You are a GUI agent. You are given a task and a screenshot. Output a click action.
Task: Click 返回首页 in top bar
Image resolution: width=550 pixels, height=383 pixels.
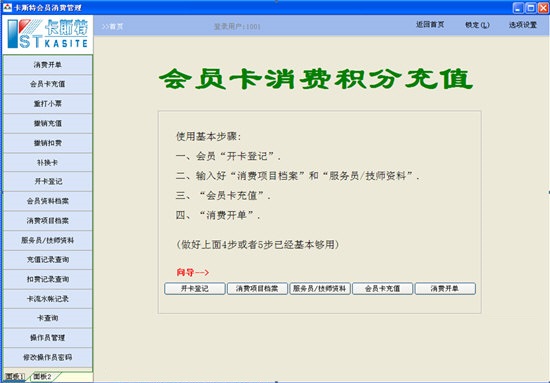pyautogui.click(x=430, y=25)
